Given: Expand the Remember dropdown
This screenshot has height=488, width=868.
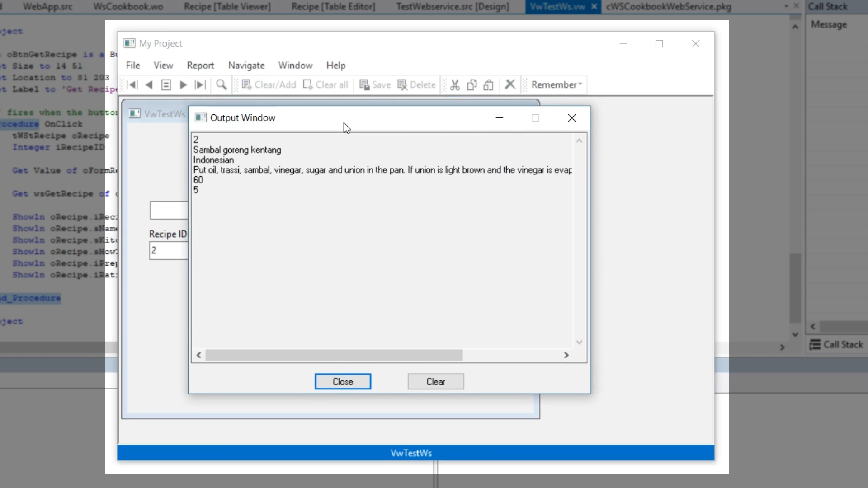Looking at the screenshot, I should pos(556,85).
